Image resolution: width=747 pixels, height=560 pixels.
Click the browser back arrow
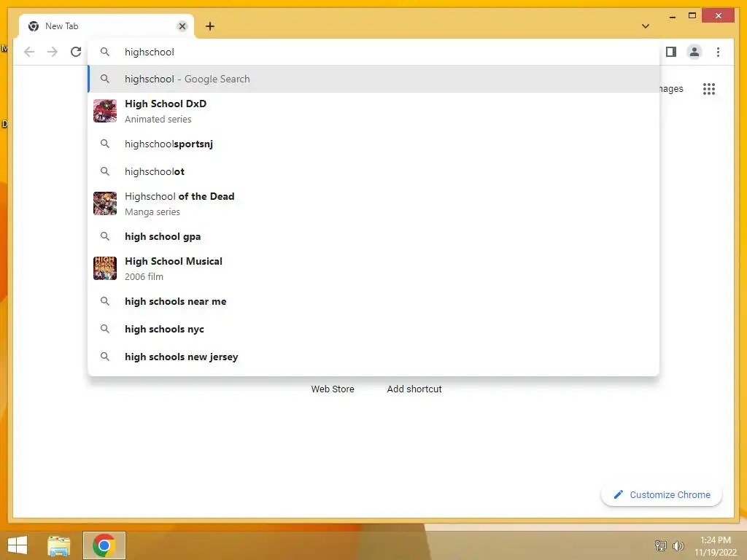(29, 52)
